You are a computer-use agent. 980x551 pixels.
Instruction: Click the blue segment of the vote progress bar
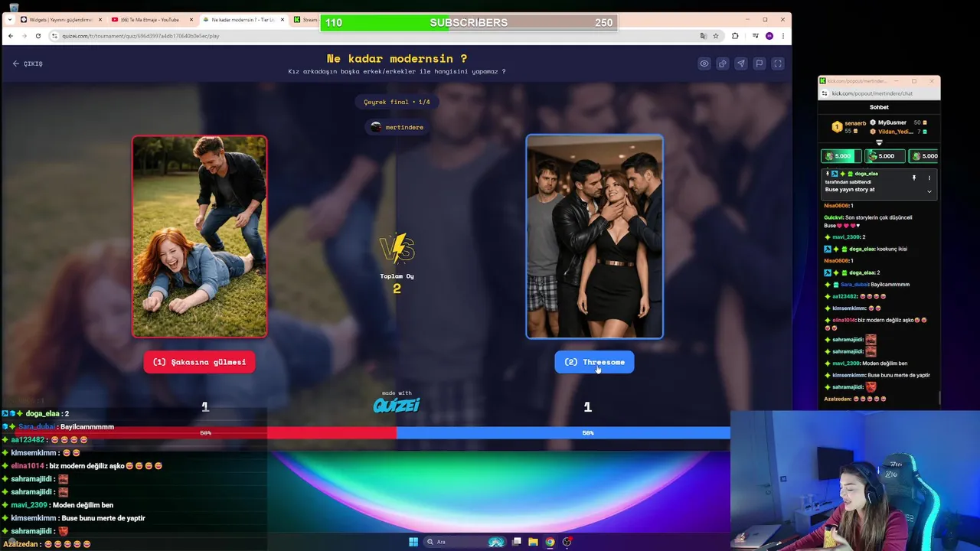pos(563,433)
